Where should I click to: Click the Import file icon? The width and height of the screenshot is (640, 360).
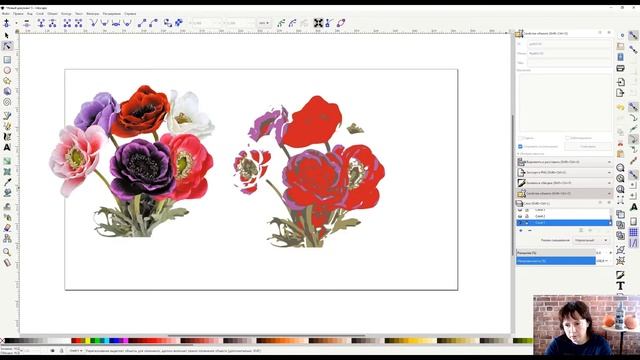click(x=620, y=82)
